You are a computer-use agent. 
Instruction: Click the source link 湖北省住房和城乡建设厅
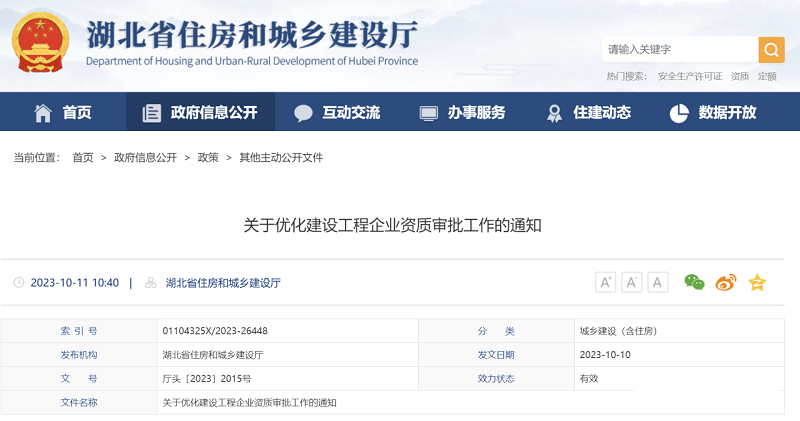(x=223, y=283)
